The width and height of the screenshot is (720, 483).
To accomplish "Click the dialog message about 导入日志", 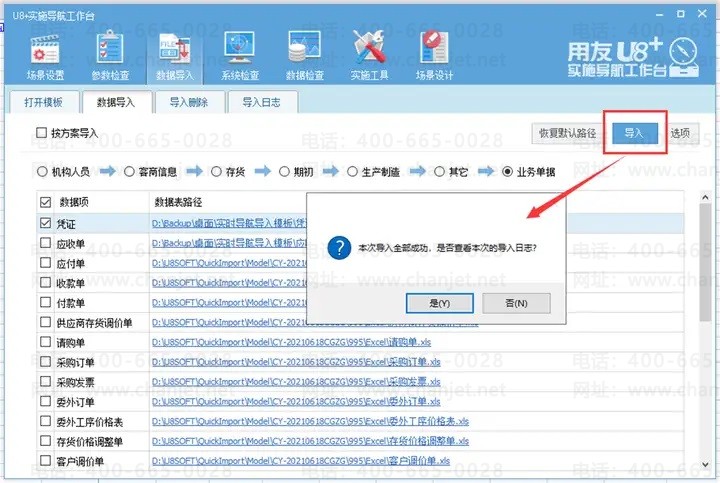I will click(x=447, y=248).
